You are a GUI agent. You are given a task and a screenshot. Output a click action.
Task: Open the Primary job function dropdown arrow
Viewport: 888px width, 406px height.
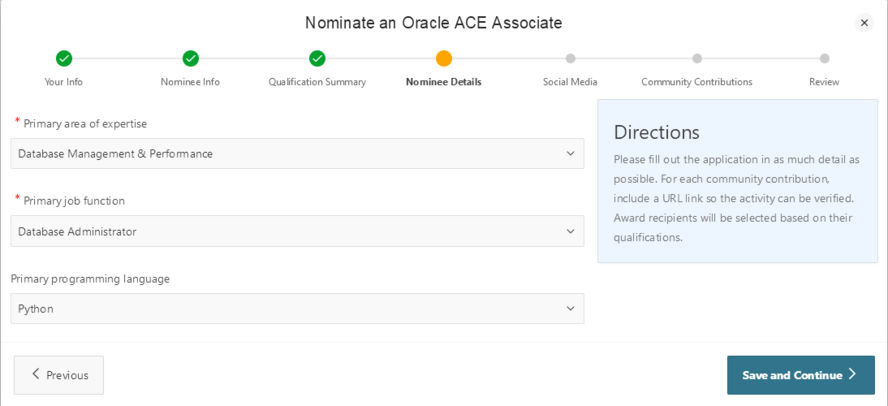[x=570, y=231]
